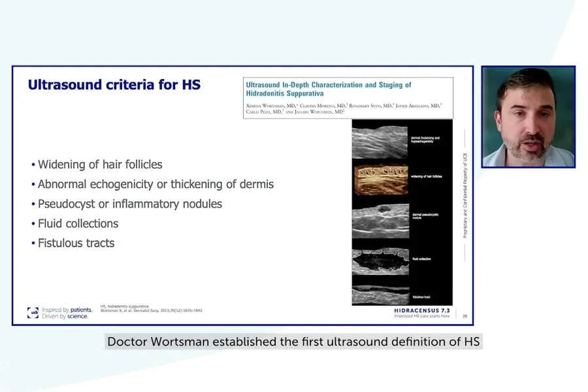Click the author list starting 'Ximena Wortsman, MD'
The image size is (588, 392).
(x=344, y=109)
